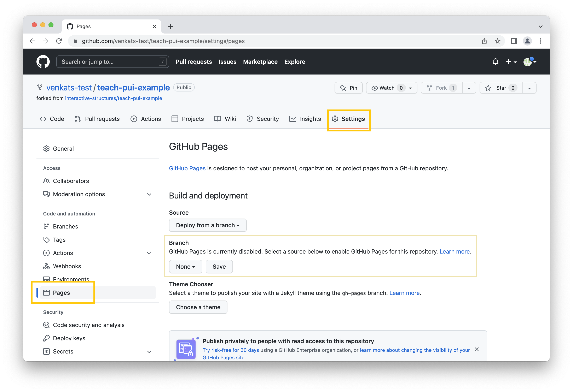The image size is (573, 392).
Task: Close the Pages browser tab
Action: 154,26
